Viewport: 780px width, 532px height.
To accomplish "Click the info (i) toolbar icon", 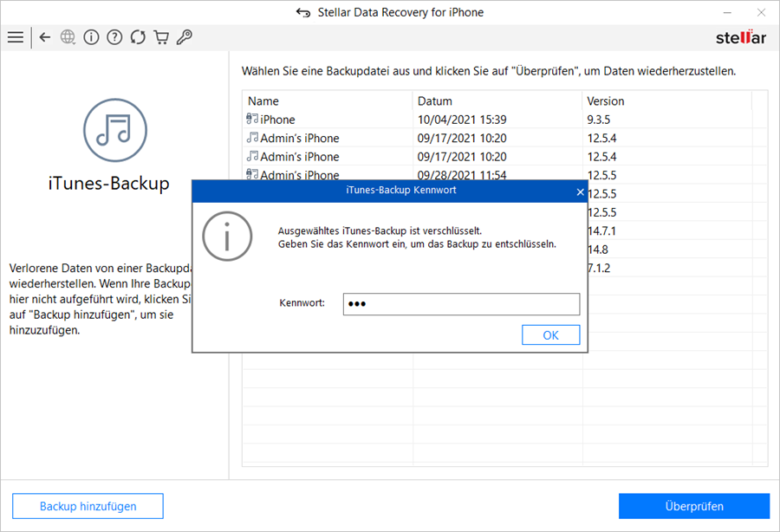I will tap(91, 37).
